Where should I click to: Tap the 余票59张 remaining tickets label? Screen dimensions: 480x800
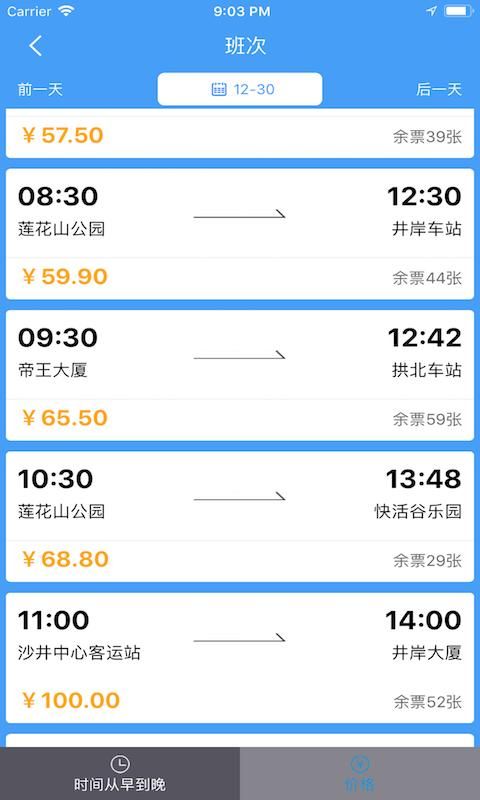coord(427,419)
